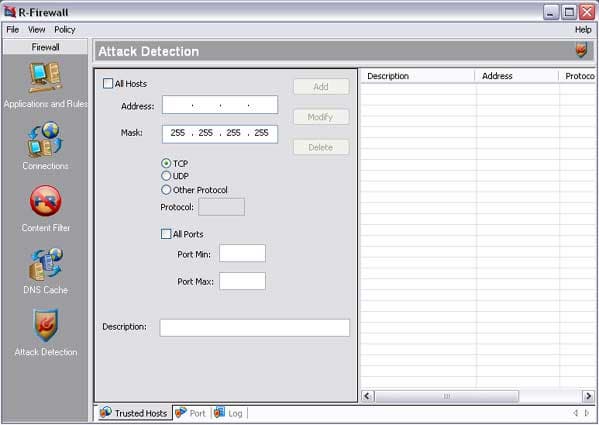This screenshot has width=599, height=425.
Task: Open the File menu
Action: (x=13, y=29)
